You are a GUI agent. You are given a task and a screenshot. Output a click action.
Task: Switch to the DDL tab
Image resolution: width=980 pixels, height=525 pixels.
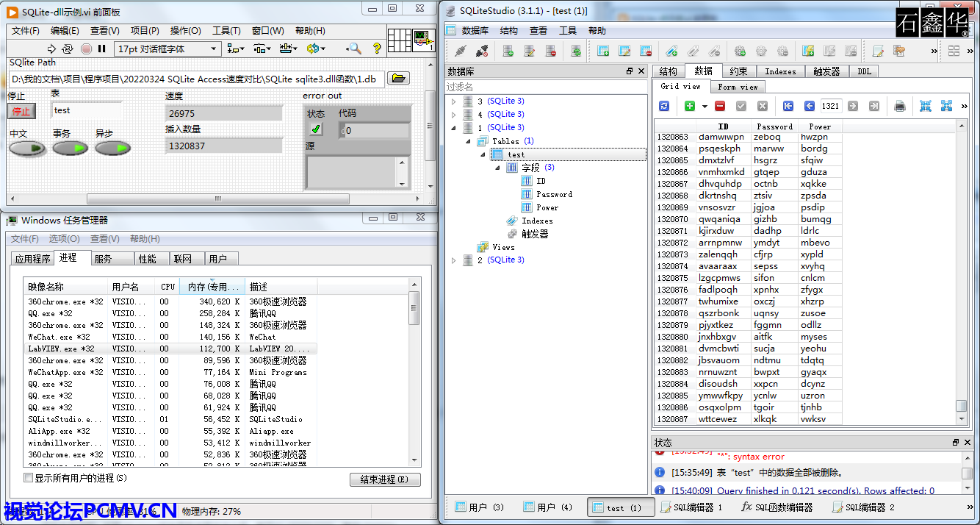864,71
